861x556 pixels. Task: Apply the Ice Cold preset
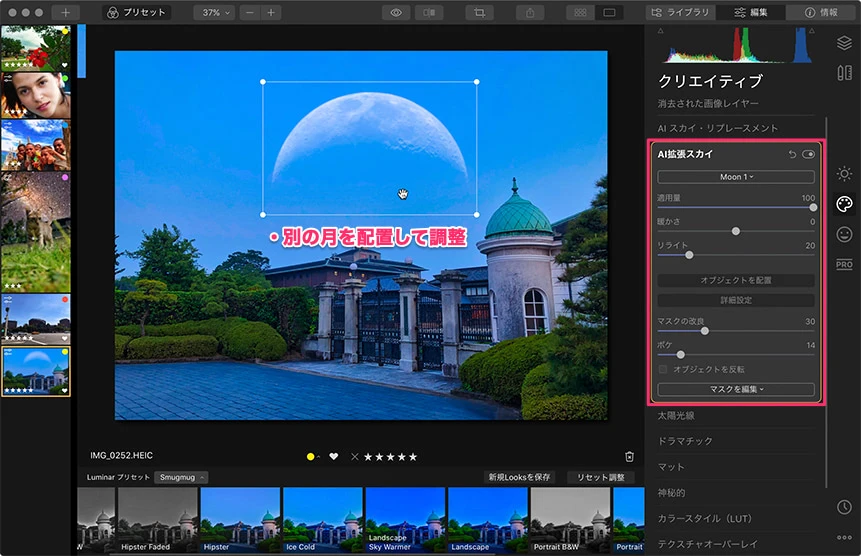pyautogui.click(x=322, y=520)
